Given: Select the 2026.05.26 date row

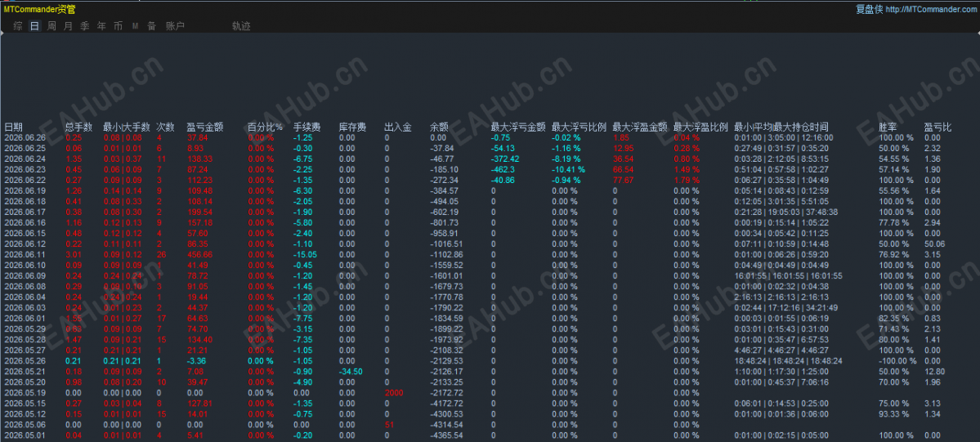Looking at the screenshot, I should tap(25, 361).
